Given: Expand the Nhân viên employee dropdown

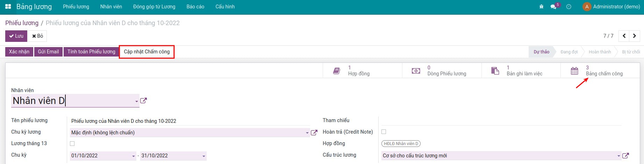Looking at the screenshot, I should pos(136,102).
